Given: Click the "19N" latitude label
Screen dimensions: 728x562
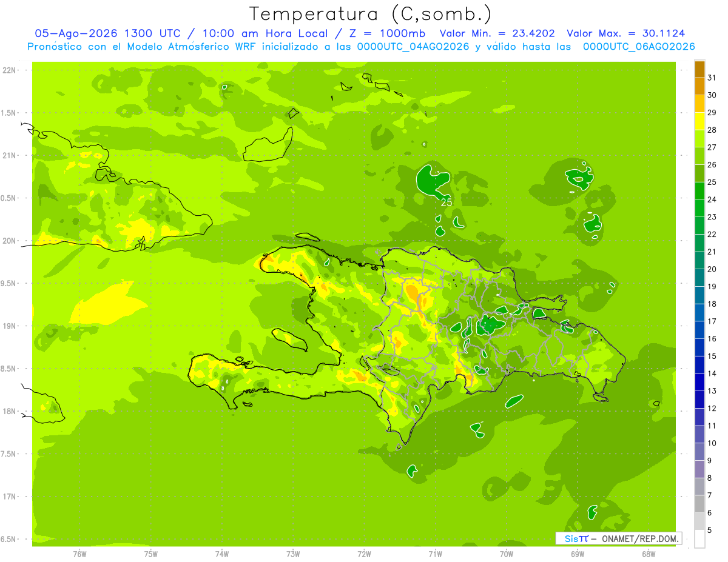Looking at the screenshot, I should [x=10, y=326].
